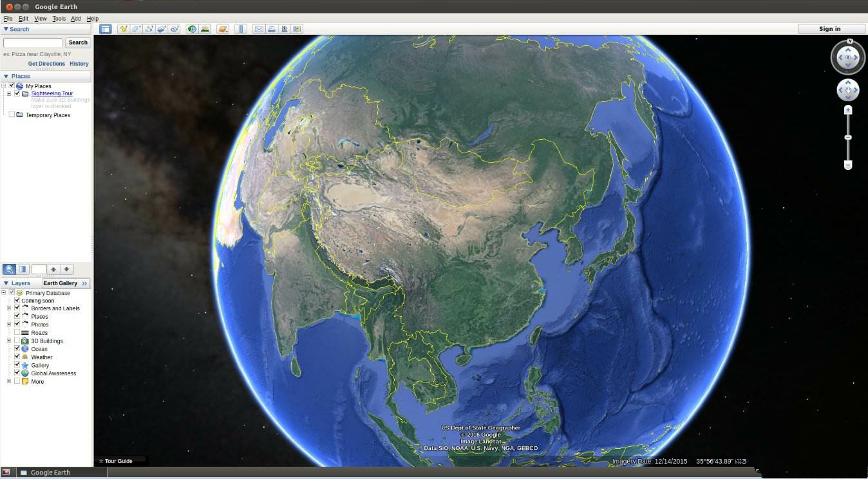
Task: Enable the Roads layer checkbox
Action: [x=17, y=332]
